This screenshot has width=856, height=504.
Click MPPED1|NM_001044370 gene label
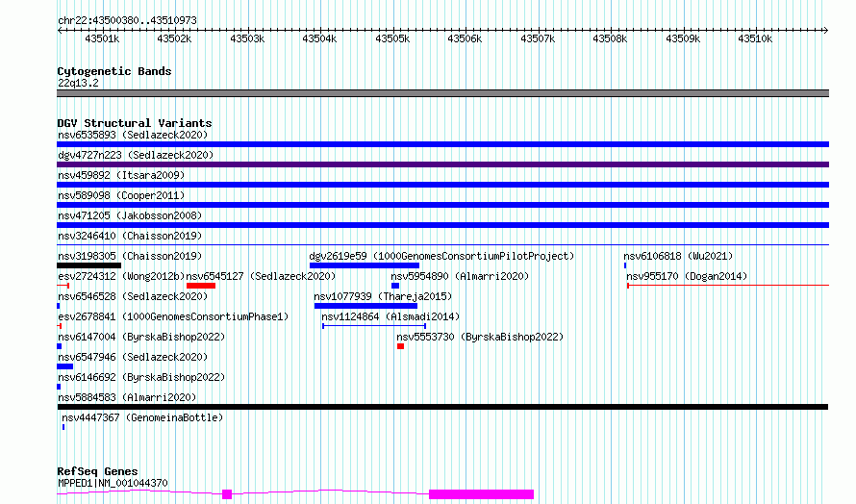tap(113, 483)
